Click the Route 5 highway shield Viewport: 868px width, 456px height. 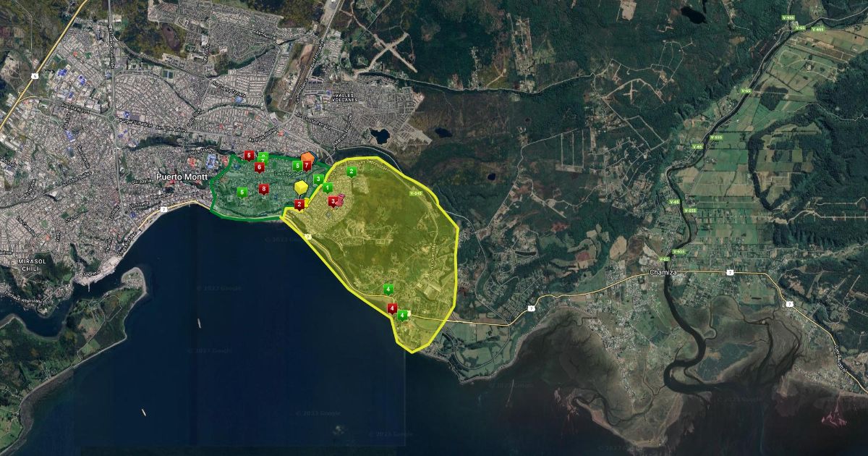click(x=35, y=76)
